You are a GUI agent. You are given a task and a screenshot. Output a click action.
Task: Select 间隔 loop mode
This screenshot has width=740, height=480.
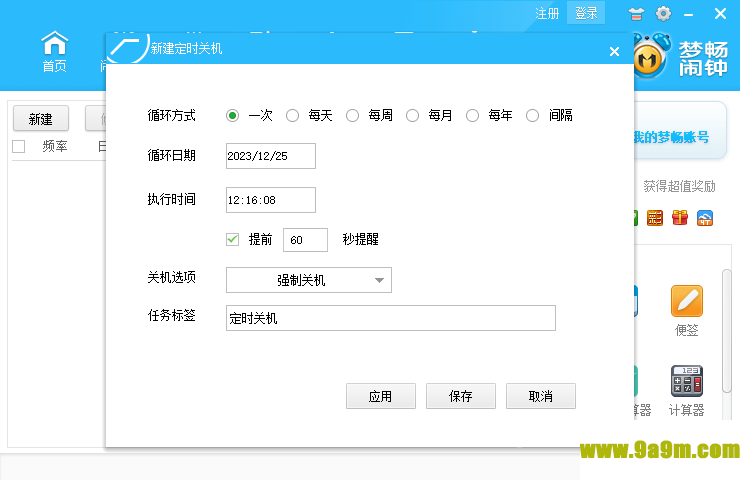click(x=532, y=116)
